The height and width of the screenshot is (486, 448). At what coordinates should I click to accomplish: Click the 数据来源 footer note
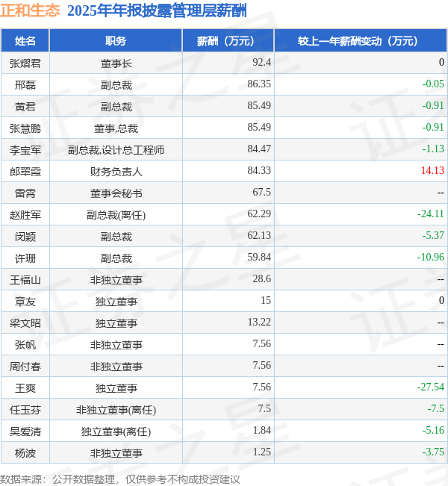click(120, 479)
